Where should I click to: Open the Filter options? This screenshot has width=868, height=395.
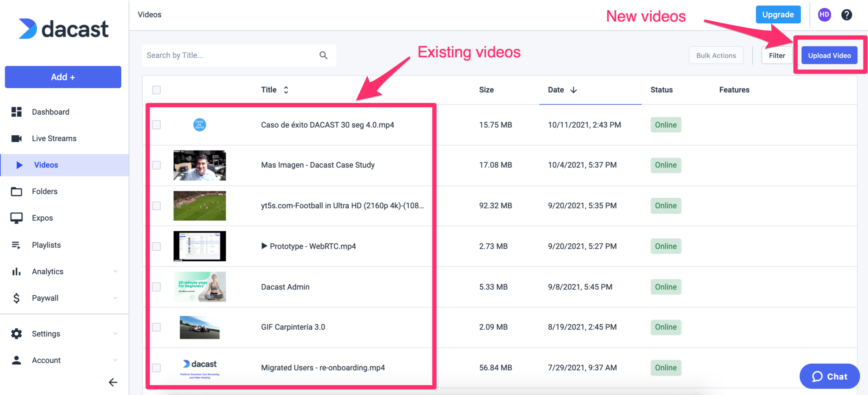[777, 55]
